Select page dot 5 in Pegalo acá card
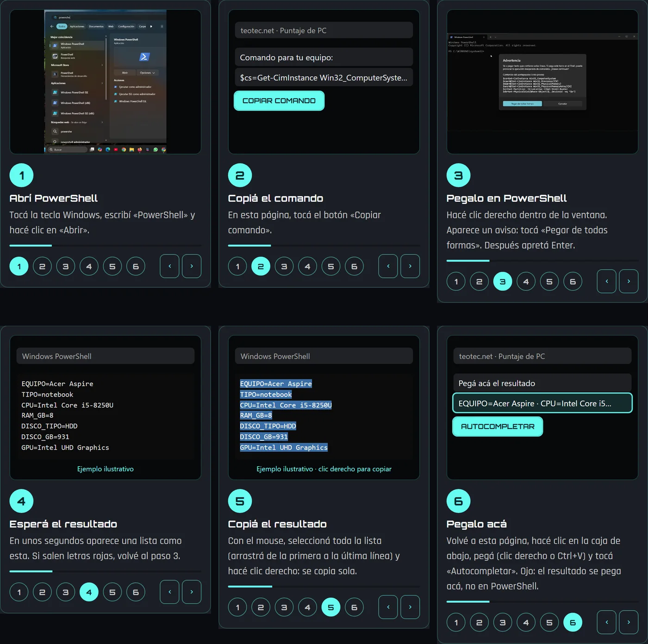This screenshot has height=644, width=648. (549, 623)
